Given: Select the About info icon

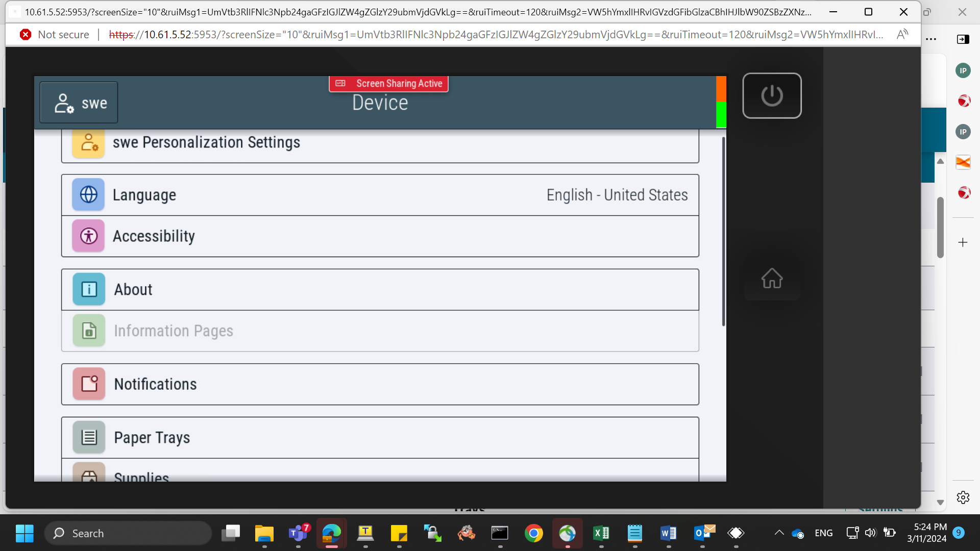Looking at the screenshot, I should click(89, 289).
